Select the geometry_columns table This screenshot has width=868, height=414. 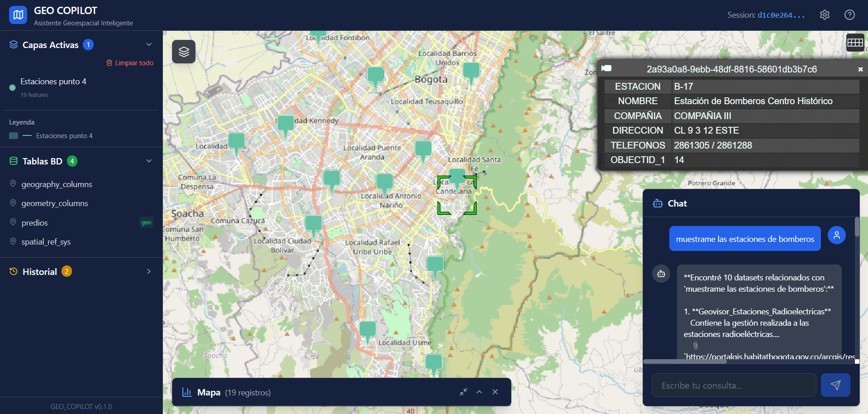point(55,203)
